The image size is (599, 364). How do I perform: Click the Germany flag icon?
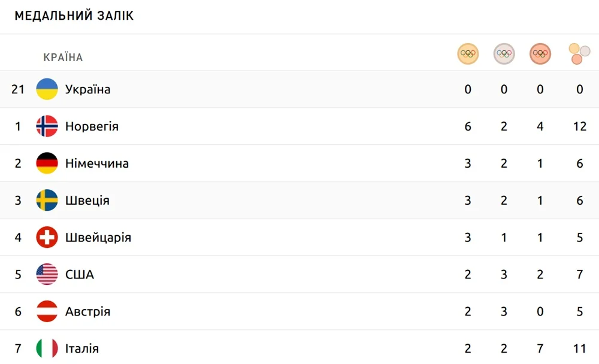(x=47, y=163)
